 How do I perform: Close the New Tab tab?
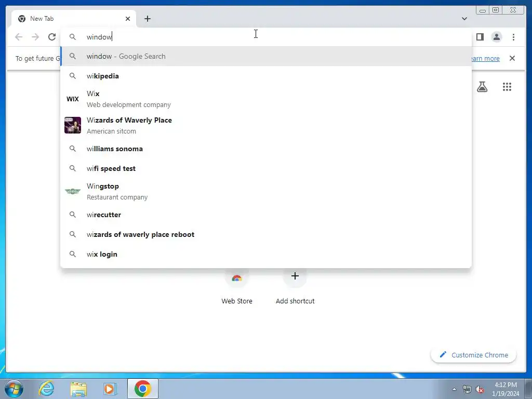pyautogui.click(x=128, y=19)
